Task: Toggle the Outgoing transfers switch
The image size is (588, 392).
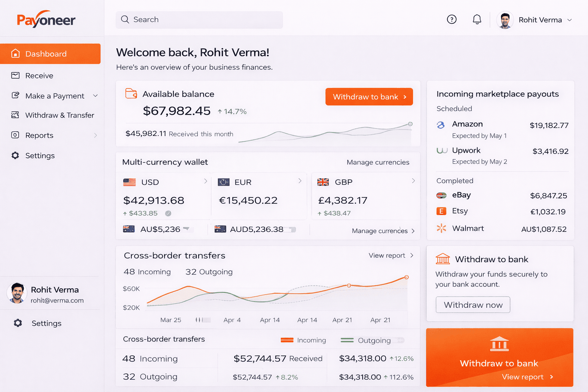Action: [x=398, y=340]
